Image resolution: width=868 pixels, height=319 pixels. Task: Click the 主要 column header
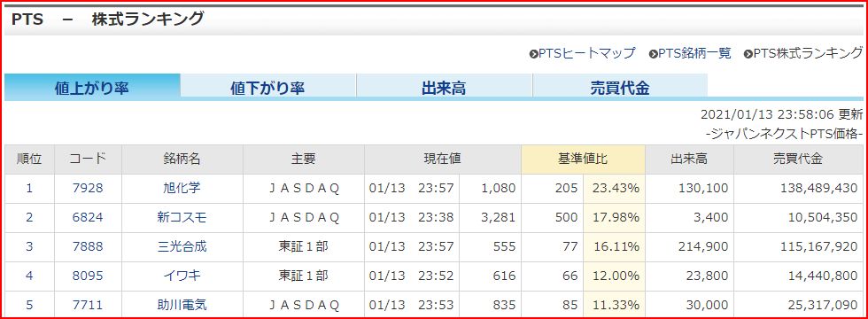tap(303, 159)
